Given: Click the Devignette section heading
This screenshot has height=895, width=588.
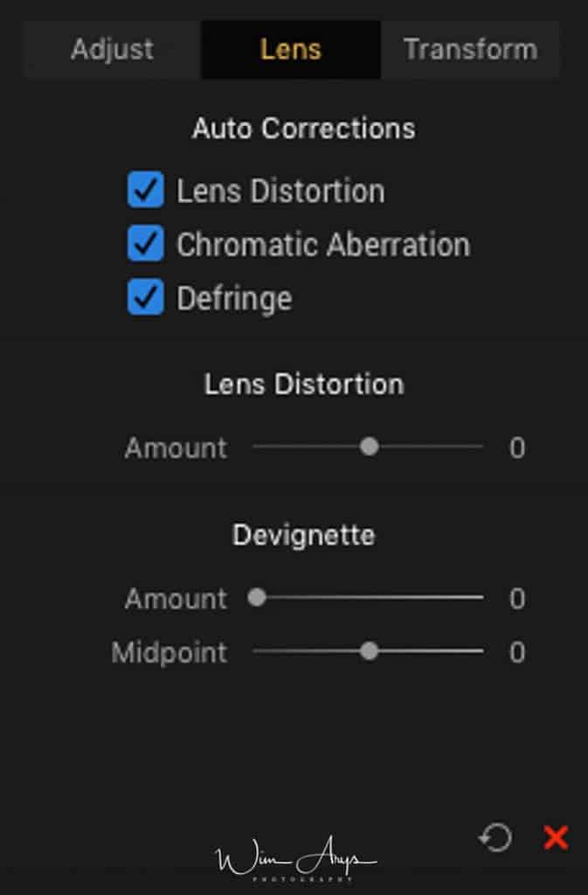Looking at the screenshot, I should [304, 536].
